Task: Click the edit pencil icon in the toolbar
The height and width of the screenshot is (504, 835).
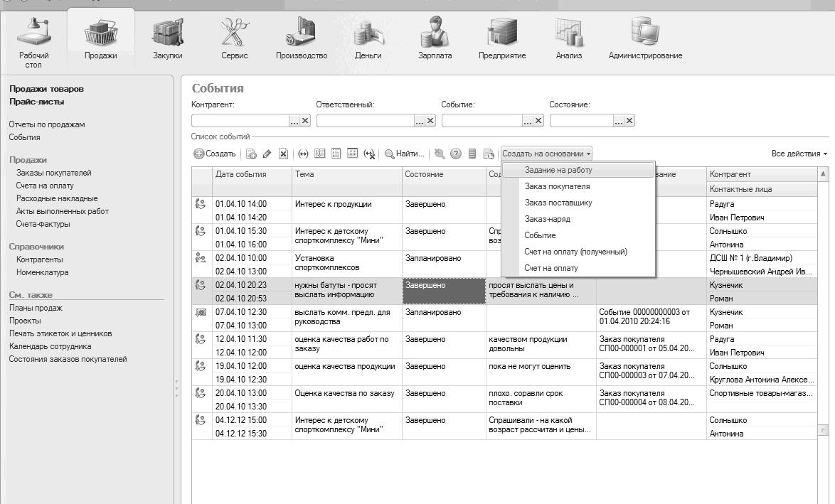Action: pos(267,154)
